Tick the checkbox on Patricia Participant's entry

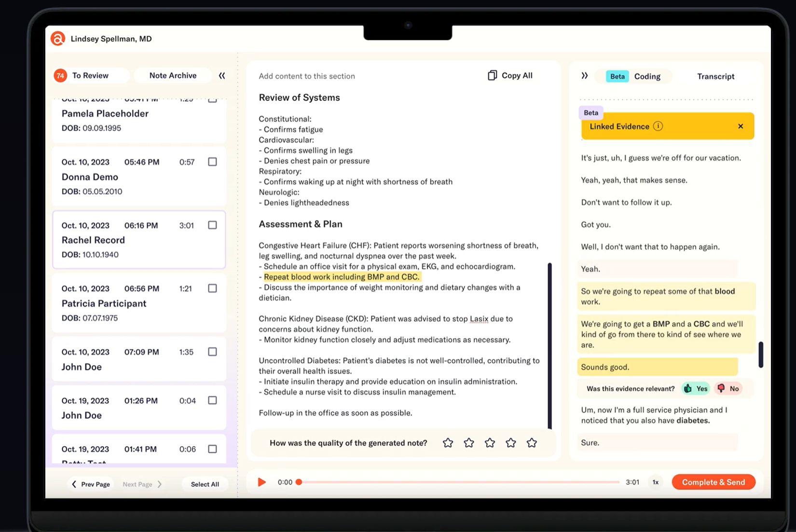(212, 288)
